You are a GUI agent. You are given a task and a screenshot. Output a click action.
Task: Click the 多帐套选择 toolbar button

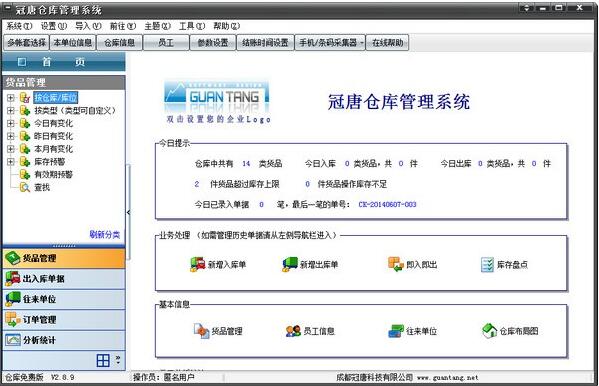coord(26,42)
